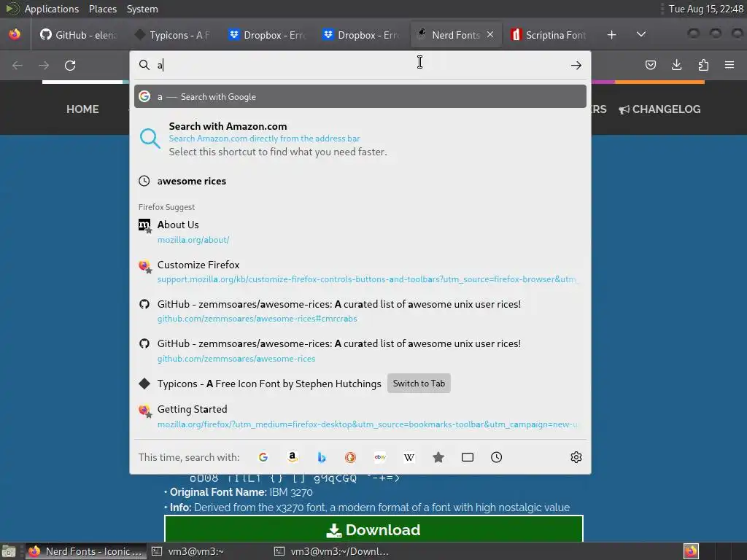The width and height of the screenshot is (747, 560).
Task: Click the Go arrow in address bar
Action: pyautogui.click(x=576, y=65)
